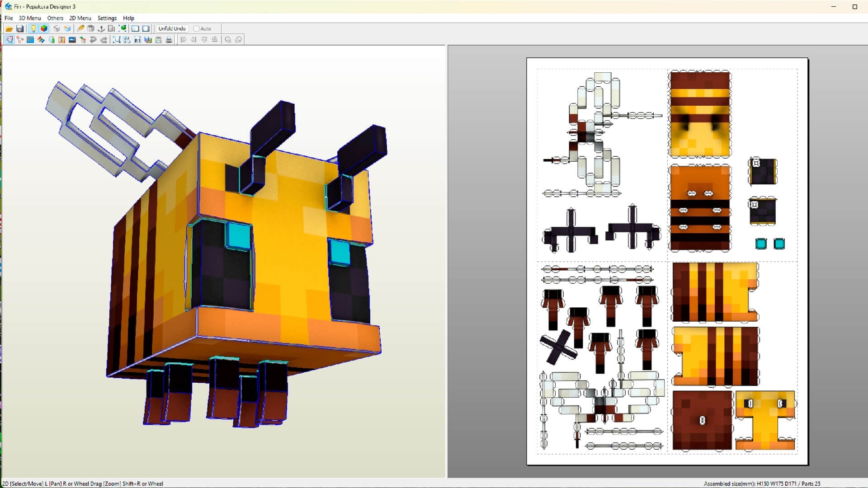Image resolution: width=868 pixels, height=488 pixels.
Task: Open the Help menu
Action: 128,18
